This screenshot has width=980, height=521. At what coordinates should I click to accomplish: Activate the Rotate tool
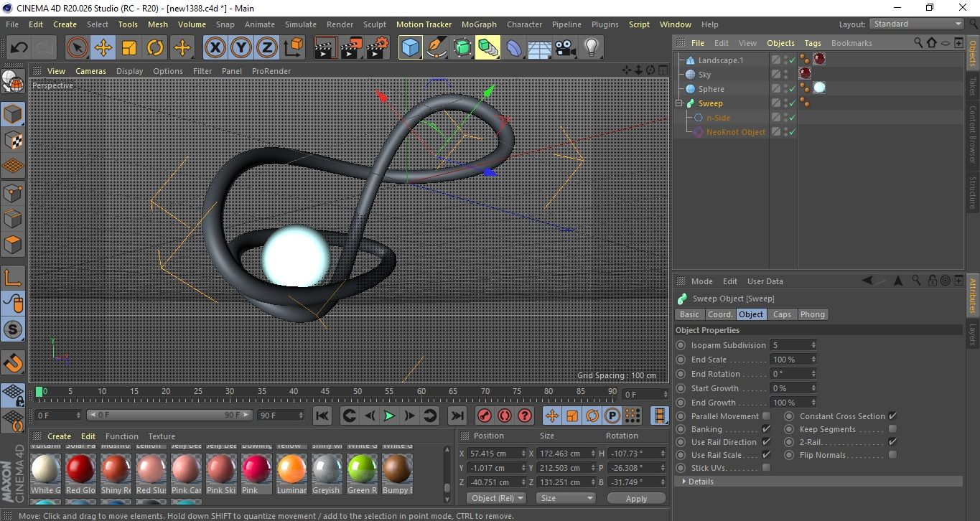pyautogui.click(x=155, y=48)
